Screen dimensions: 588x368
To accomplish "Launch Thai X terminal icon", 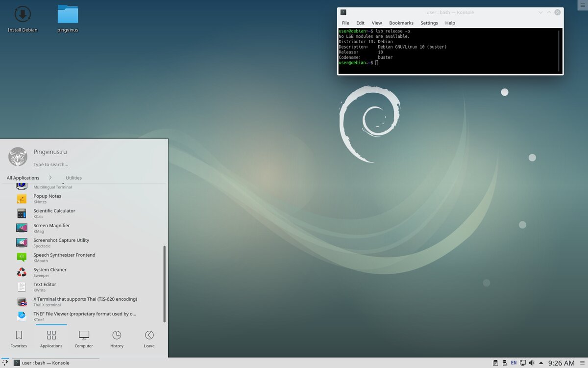I will [x=22, y=302].
